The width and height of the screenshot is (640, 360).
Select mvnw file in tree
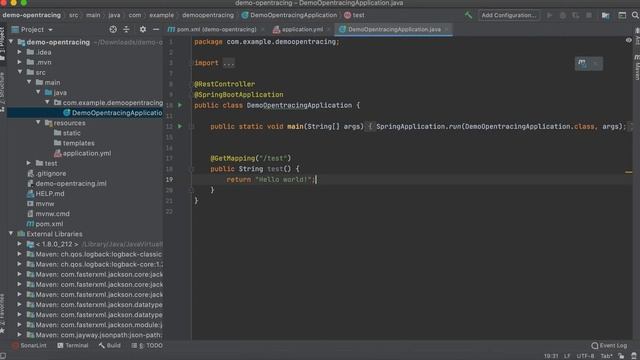tap(40, 204)
